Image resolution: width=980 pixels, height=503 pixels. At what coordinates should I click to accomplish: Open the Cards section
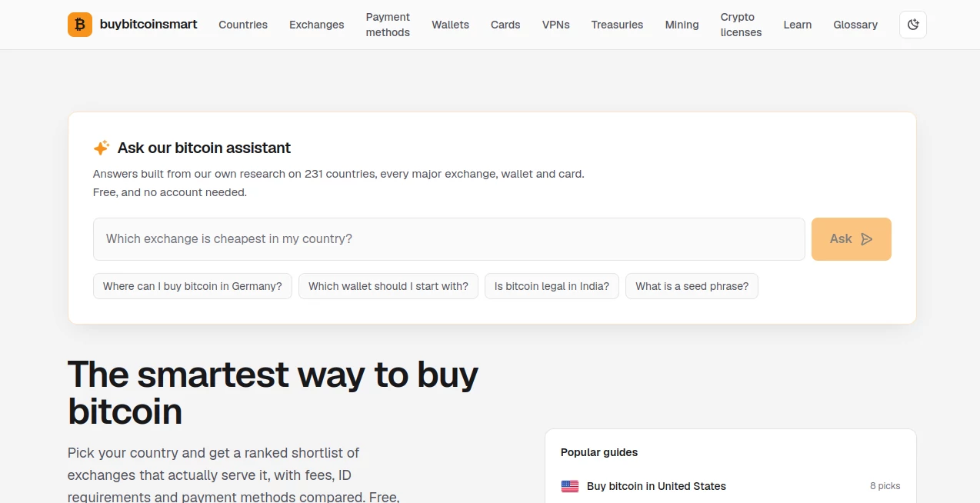coord(505,25)
